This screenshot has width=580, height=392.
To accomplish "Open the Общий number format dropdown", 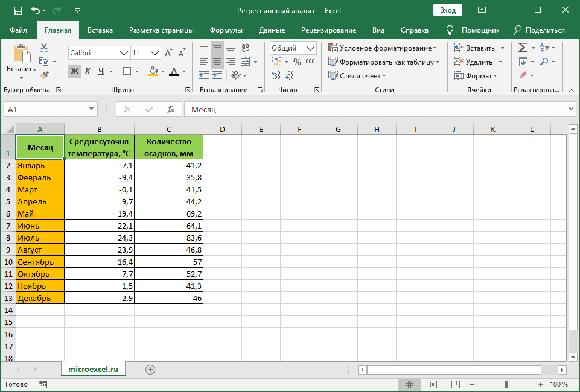I will pos(311,48).
